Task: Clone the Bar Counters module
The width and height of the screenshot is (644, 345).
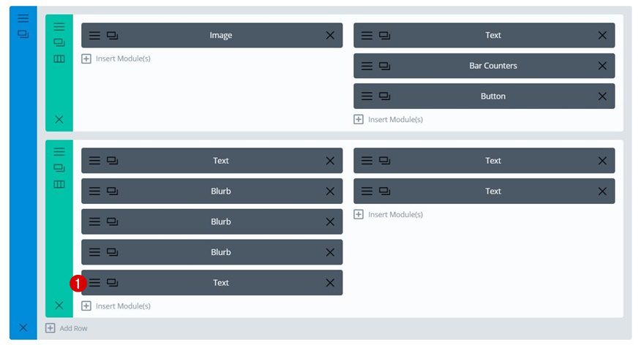Action: [384, 66]
